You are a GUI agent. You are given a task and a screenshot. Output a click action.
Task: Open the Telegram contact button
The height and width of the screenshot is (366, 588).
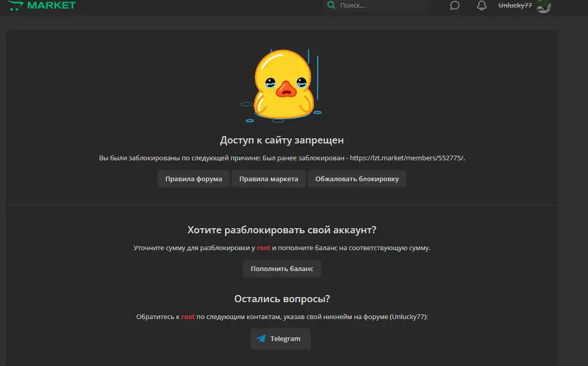(x=281, y=338)
